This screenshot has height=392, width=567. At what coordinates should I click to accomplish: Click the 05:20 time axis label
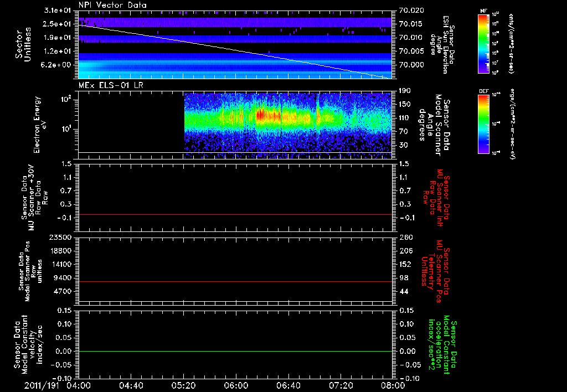183,385
